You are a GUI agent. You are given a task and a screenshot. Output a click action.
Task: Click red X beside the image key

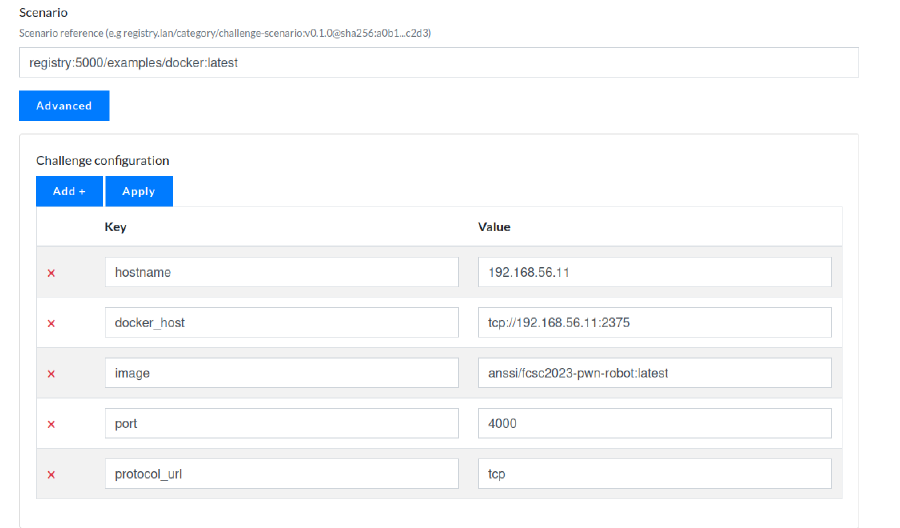pyautogui.click(x=51, y=373)
